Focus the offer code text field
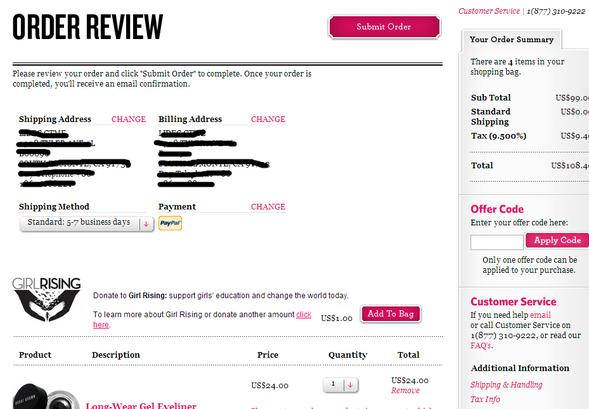This screenshot has height=409, width=589. pos(497,242)
